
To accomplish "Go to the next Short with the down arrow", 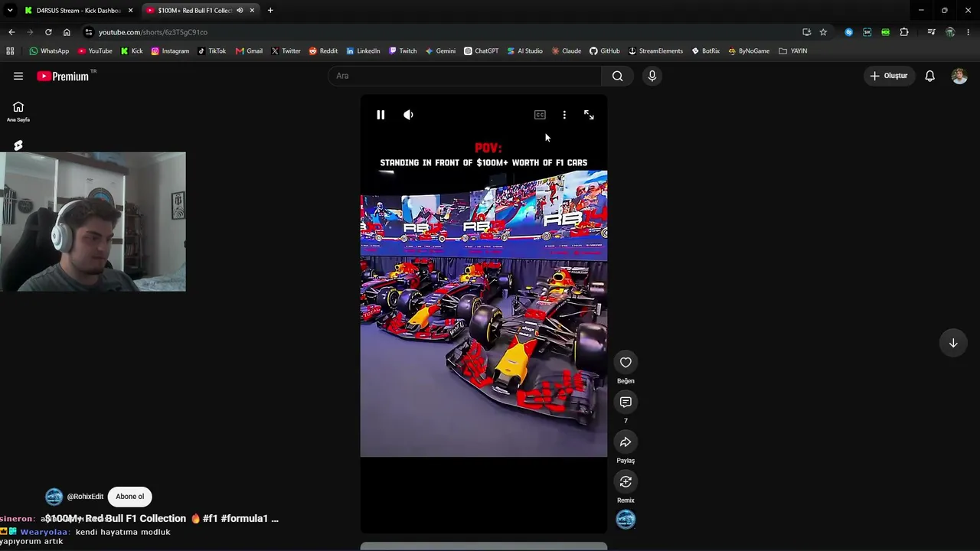I will click(953, 343).
